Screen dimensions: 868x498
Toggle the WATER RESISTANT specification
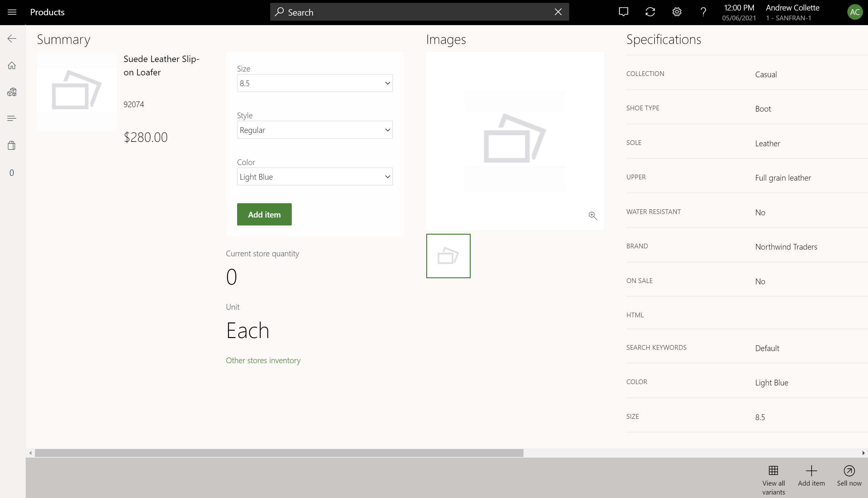[x=760, y=212]
